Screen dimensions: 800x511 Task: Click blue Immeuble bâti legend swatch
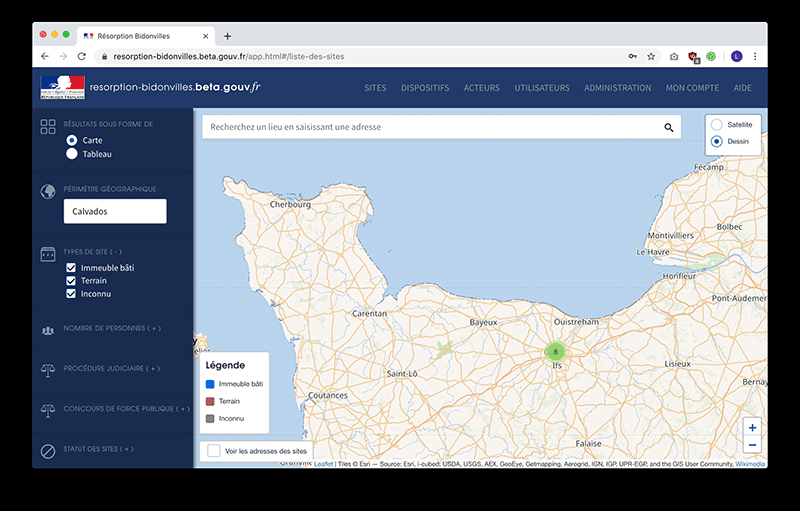pyautogui.click(x=210, y=384)
